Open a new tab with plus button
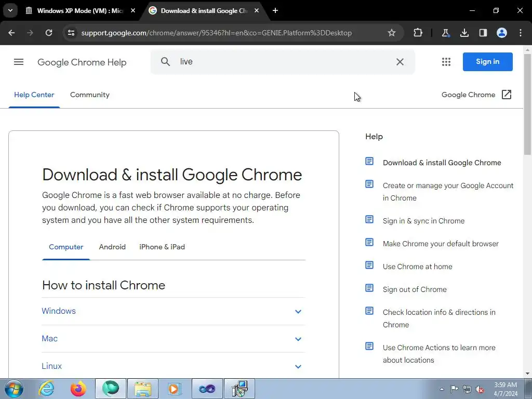Screen dimensions: 532x399 [x=275, y=10]
